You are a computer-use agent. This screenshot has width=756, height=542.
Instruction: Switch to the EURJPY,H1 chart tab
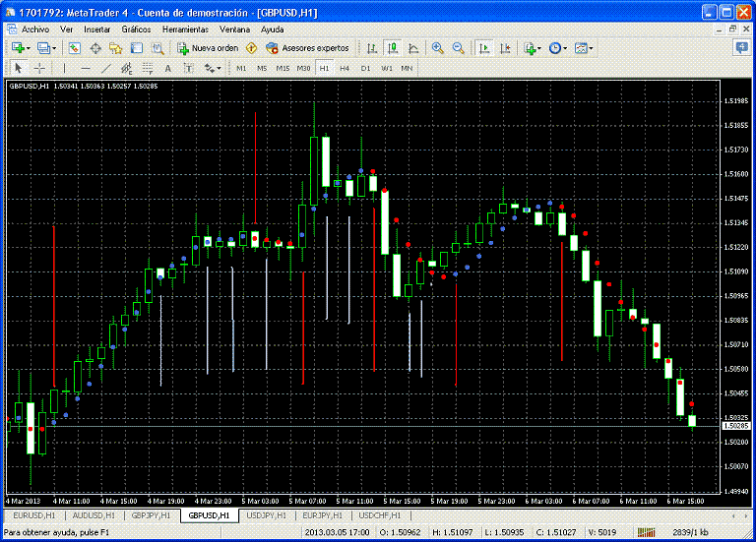point(322,515)
